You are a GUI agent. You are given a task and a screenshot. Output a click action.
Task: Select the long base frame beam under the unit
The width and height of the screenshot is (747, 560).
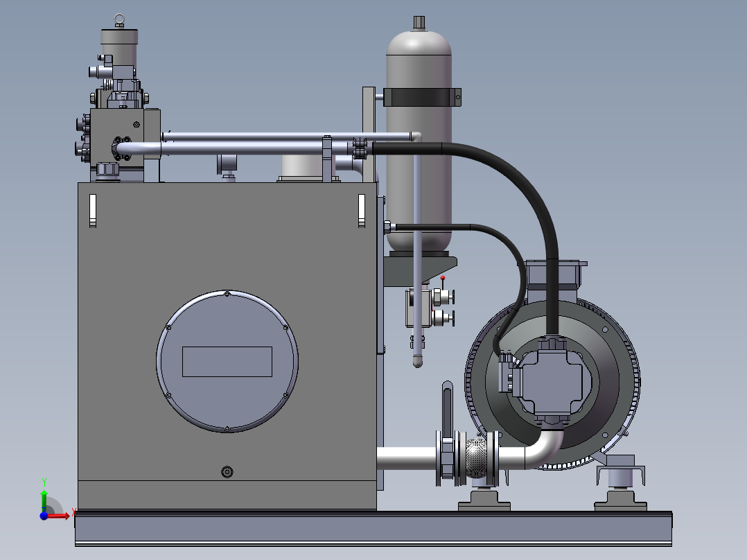click(373, 529)
